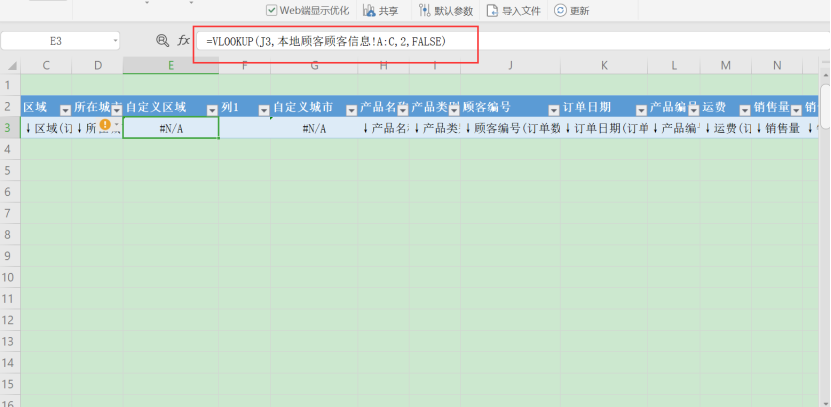Click into the VLOOKUP formula bar
Screen dimensions: 831x407
pyautogui.click(x=513, y=41)
